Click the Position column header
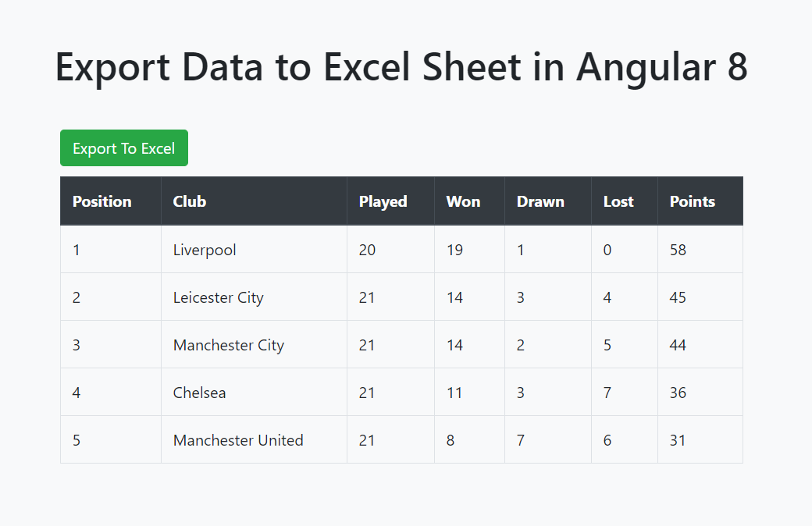The image size is (812, 526). [x=101, y=201]
